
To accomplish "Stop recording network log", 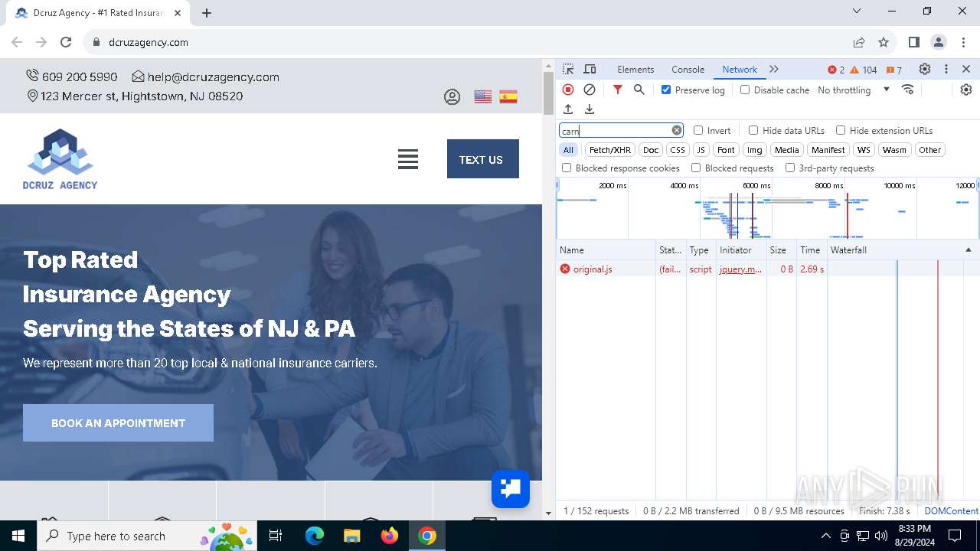I will coord(568,90).
